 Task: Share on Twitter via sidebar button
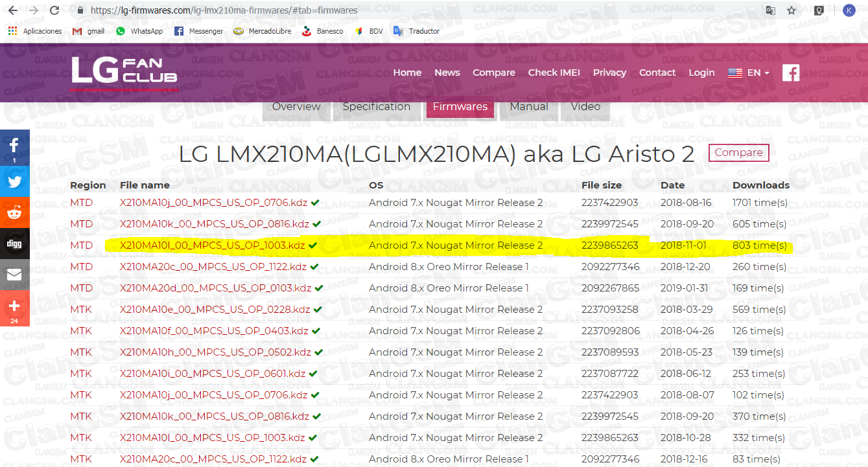point(14,181)
